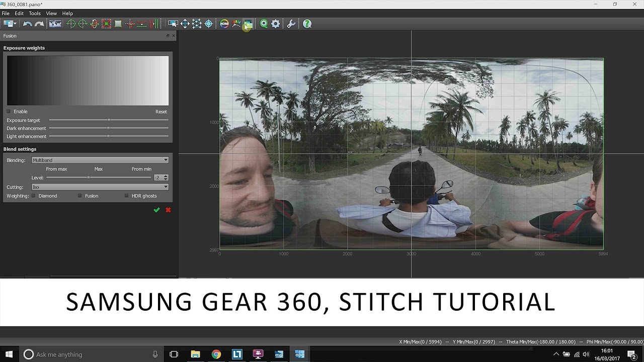Undock the Fusion panel
644x362 pixels.
click(x=168, y=36)
